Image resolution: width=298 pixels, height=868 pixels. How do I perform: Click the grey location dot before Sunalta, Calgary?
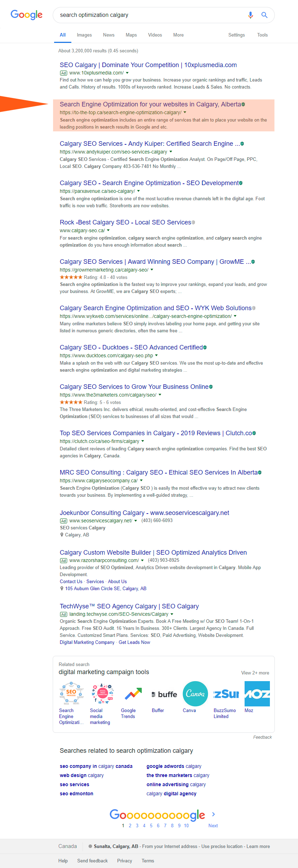coord(90,847)
